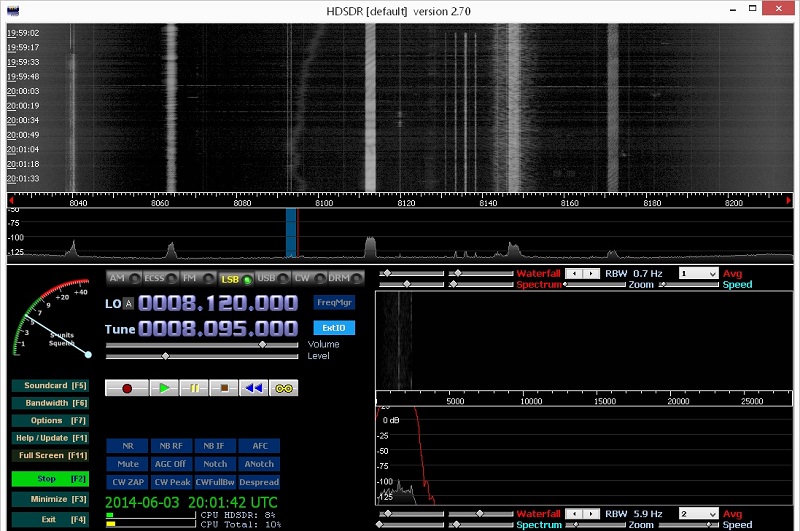Pause playback with the yellow pause button
The width and height of the screenshot is (800, 531).
click(194, 388)
